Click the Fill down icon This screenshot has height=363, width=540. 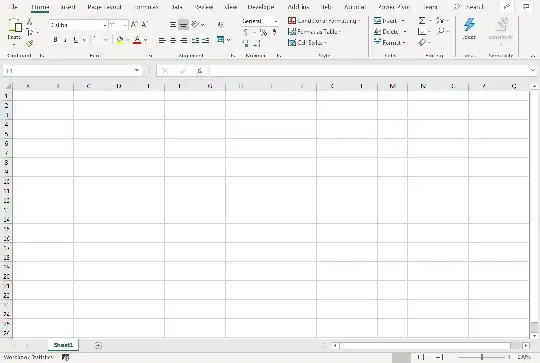coord(422,32)
